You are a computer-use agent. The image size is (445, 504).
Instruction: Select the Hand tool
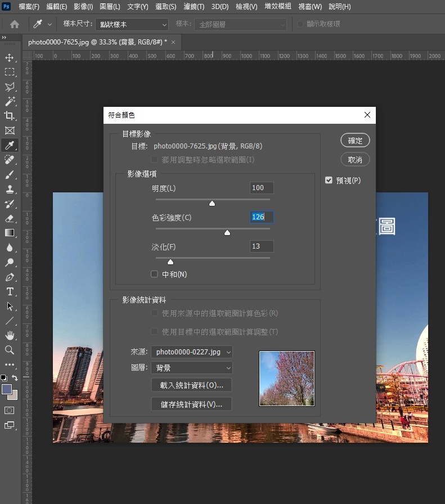pyautogui.click(x=10, y=335)
